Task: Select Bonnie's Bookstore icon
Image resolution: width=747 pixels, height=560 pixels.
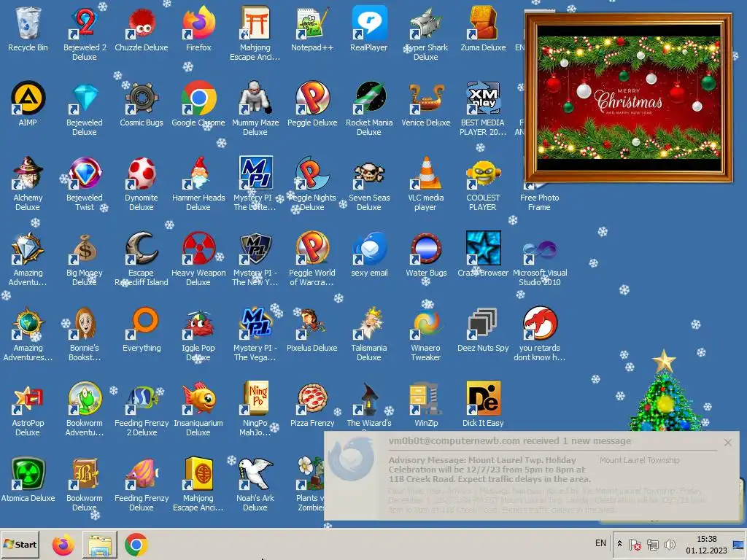Action: pyautogui.click(x=85, y=323)
